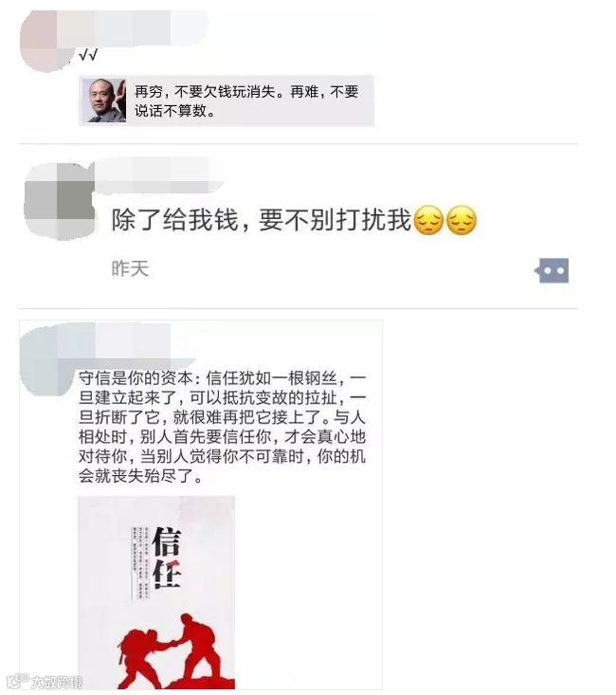Open the shared link 再穷，不要欠钱玩消失
This screenshot has height=695, width=616.
click(226, 101)
